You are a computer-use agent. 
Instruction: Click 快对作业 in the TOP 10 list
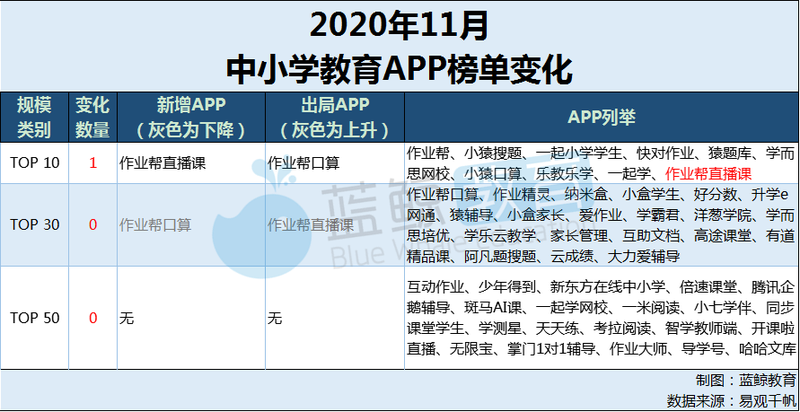[x=665, y=153]
